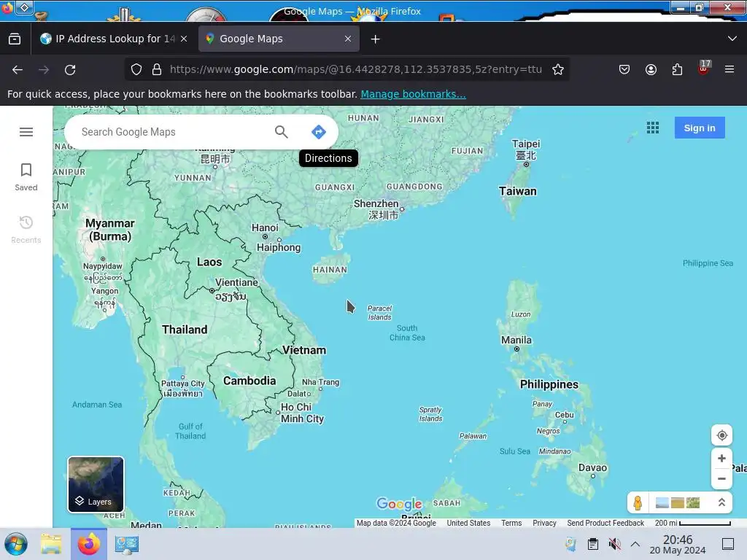Open the Google apps grid
The image size is (747, 560).
click(x=653, y=128)
